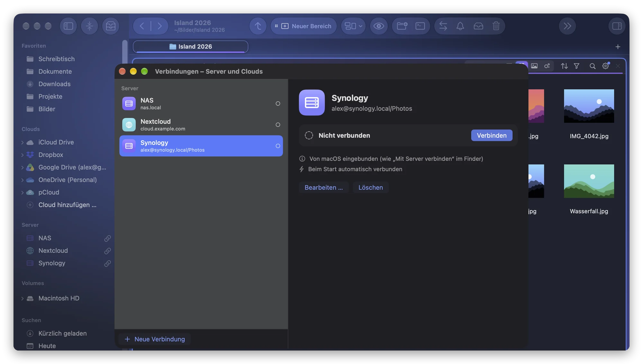Image resolution: width=643 pixels, height=364 pixels.
Task: Add a connection with Neue Verbindung
Action: coord(155,339)
